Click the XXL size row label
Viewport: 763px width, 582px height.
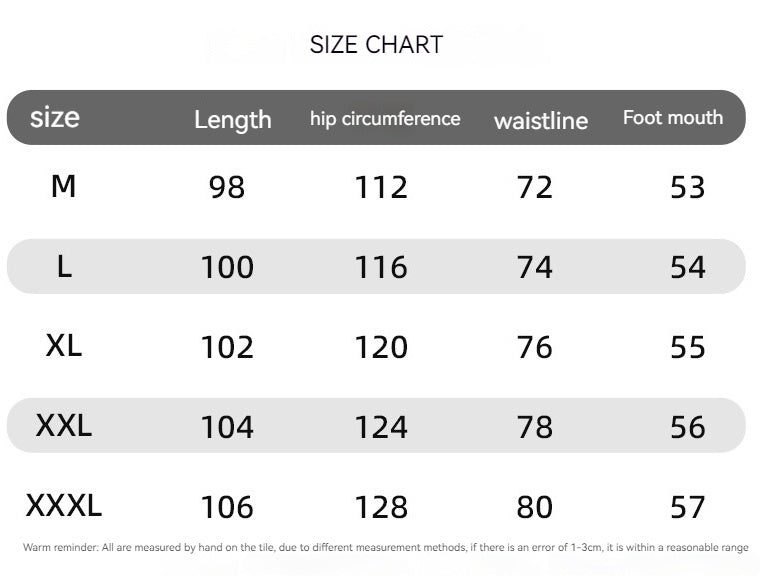(x=63, y=426)
